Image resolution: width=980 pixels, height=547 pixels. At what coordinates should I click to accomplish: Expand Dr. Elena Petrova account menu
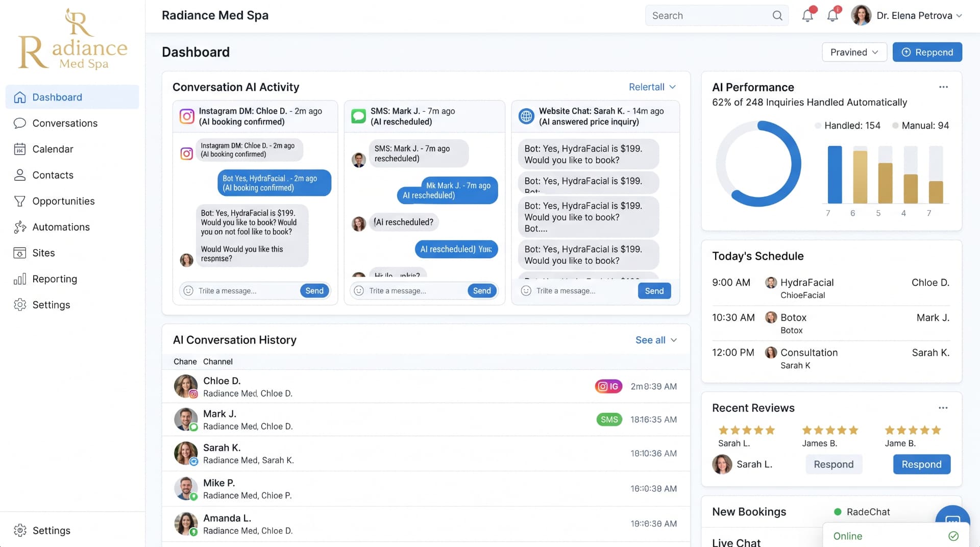tap(959, 16)
